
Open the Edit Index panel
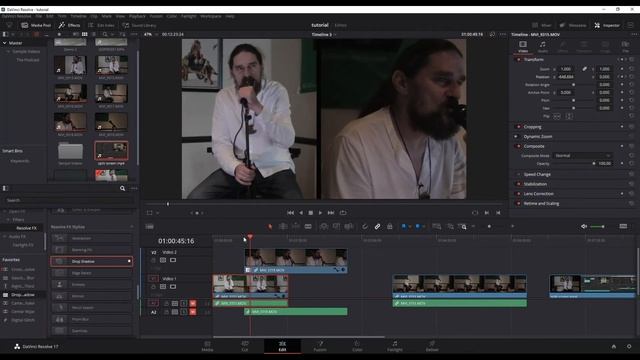pyautogui.click(x=101, y=25)
